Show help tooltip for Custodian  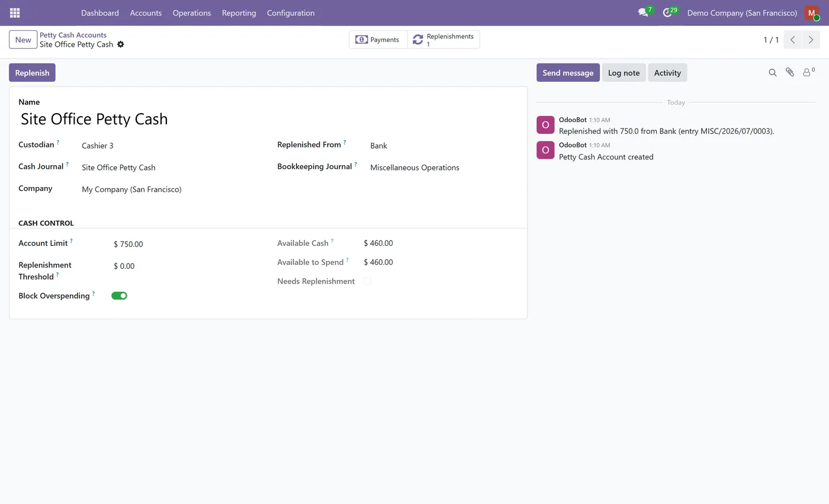click(x=58, y=142)
